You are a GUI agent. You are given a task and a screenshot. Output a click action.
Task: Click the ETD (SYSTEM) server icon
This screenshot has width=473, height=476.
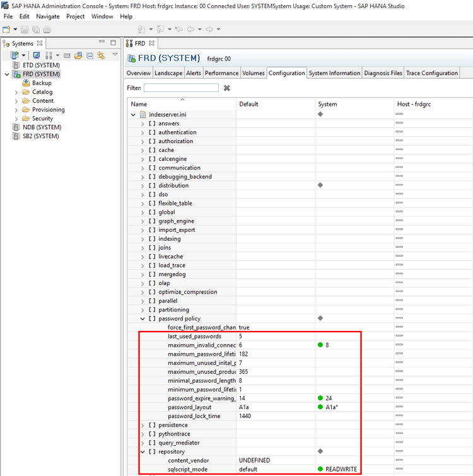click(16, 65)
